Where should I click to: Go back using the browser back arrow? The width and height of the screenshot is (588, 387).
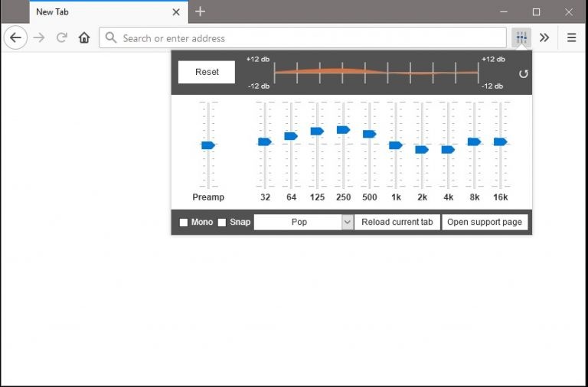click(x=15, y=37)
